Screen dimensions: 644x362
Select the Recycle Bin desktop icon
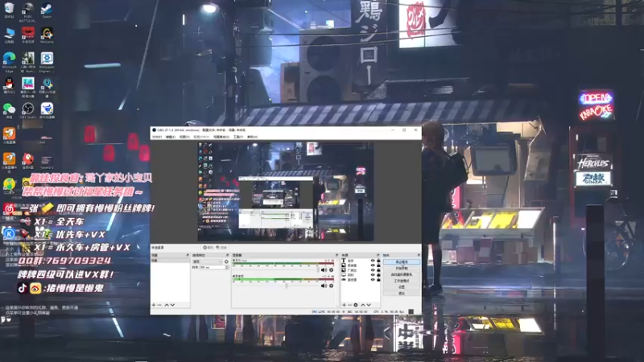click(x=9, y=10)
